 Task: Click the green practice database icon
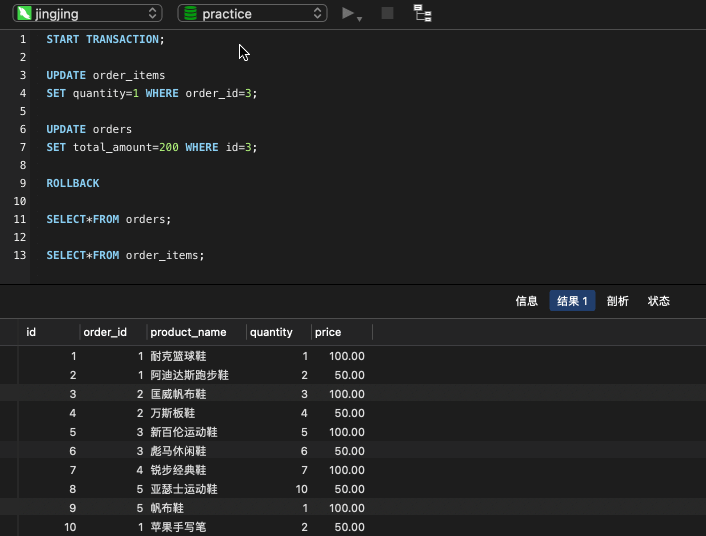(x=190, y=14)
